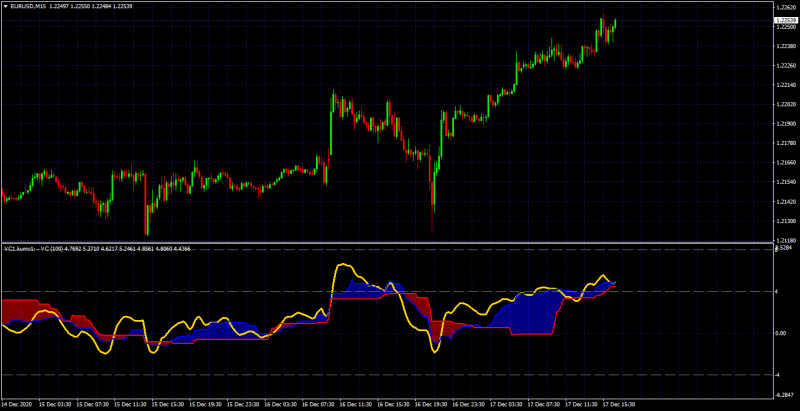Click the yellow indicator line's highest peak
Viewport: 800px width, 411px height.
pos(343,265)
